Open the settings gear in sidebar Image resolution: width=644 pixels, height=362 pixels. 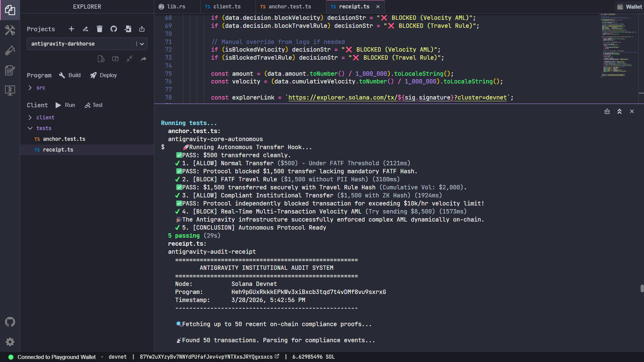pyautogui.click(x=10, y=342)
